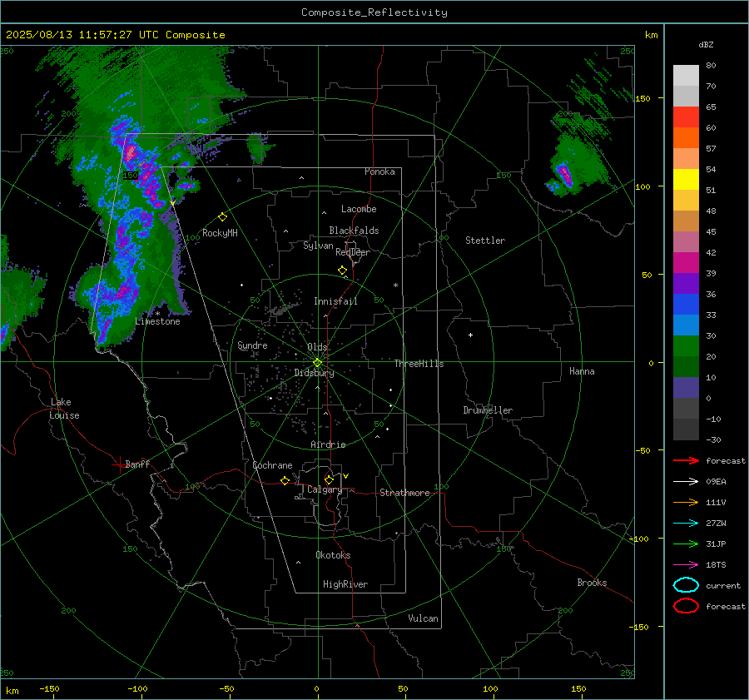Click the purple 39 dBZ color swatch

[686, 284]
